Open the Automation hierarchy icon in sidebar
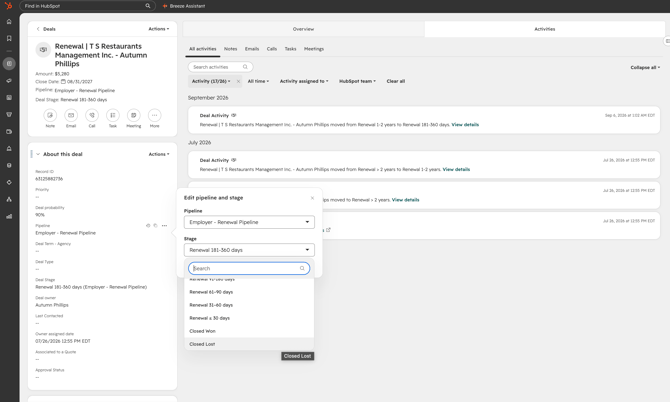 click(x=9, y=199)
